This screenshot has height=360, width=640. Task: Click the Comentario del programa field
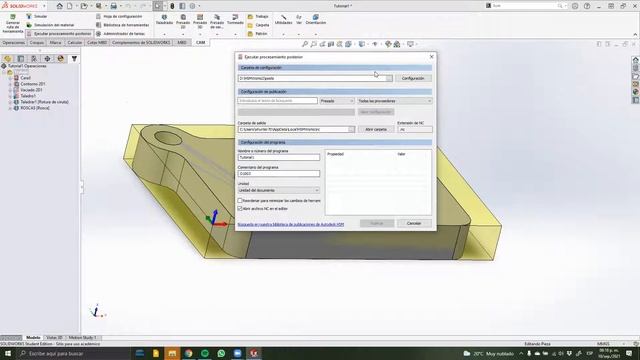tap(279, 173)
